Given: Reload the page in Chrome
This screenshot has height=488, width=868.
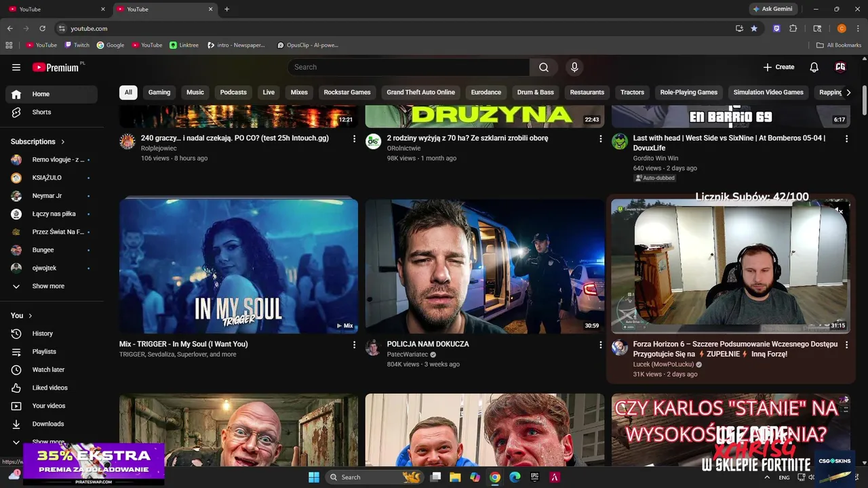Looking at the screenshot, I should [42, 28].
